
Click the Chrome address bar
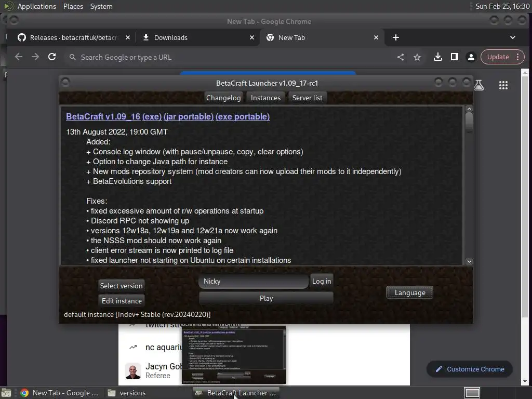(231, 57)
